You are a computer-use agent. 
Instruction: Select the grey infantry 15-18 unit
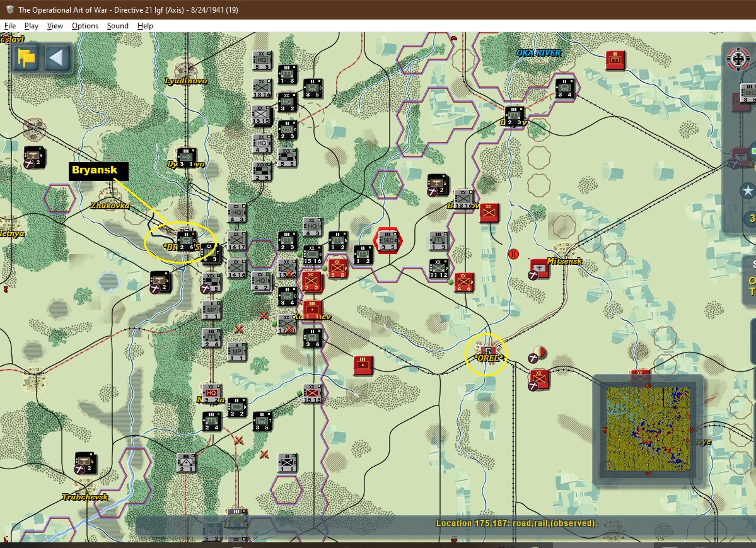(313, 393)
